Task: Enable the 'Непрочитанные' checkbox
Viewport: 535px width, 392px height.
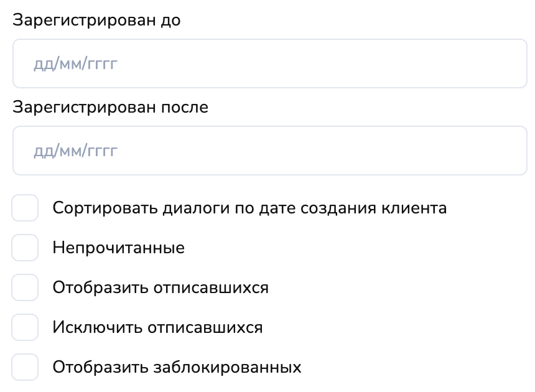Action: click(25, 248)
